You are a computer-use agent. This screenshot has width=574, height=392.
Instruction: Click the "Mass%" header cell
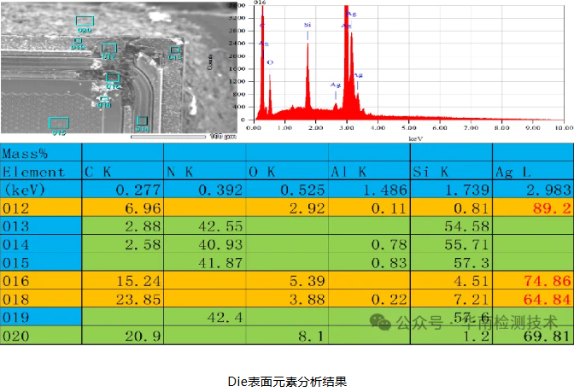tap(41, 153)
